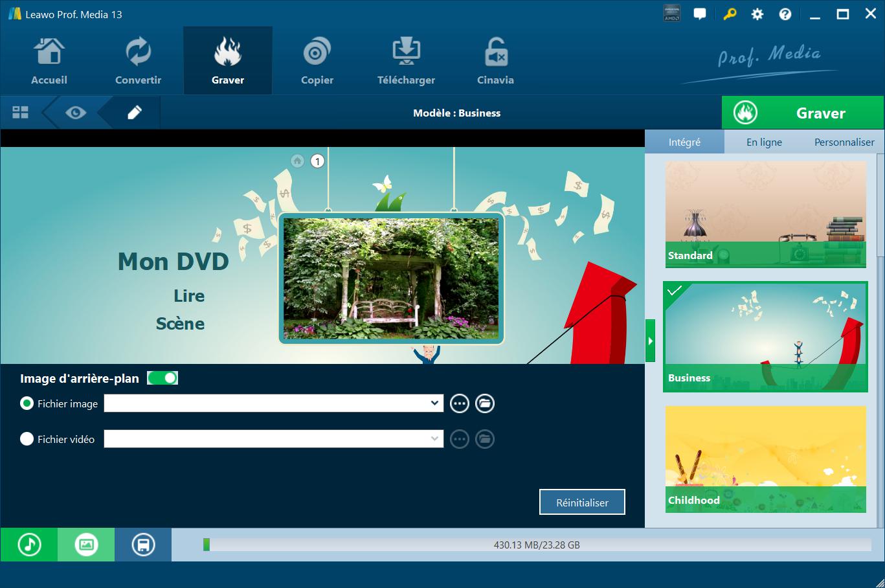Image resolution: width=885 pixels, height=588 pixels.
Task: Toggle the Image d'arrière-plan switch
Action: (162, 378)
